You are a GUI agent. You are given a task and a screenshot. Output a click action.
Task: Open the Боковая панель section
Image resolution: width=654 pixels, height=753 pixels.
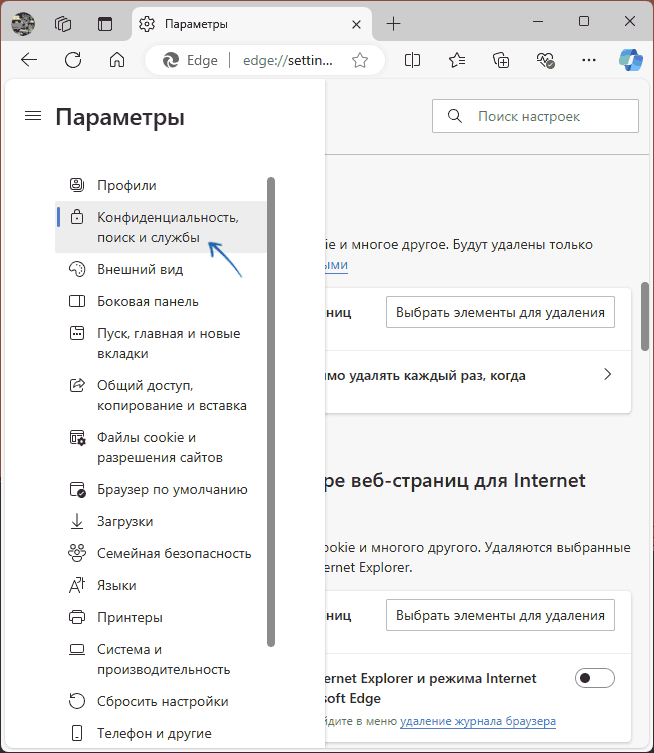pyautogui.click(x=160, y=301)
